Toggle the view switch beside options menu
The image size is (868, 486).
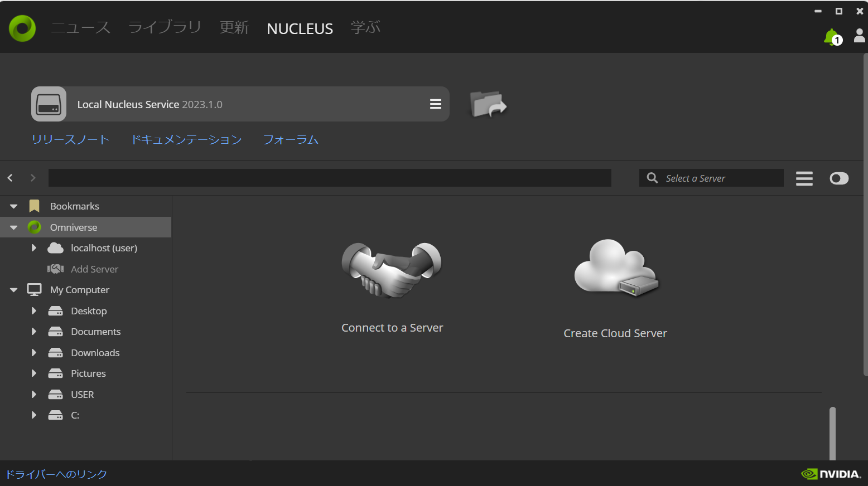tap(839, 178)
